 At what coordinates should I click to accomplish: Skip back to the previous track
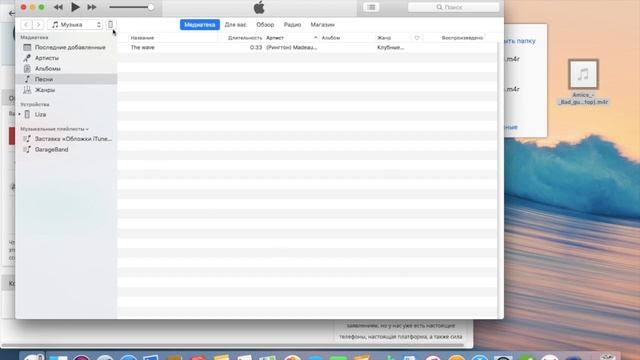[58, 7]
